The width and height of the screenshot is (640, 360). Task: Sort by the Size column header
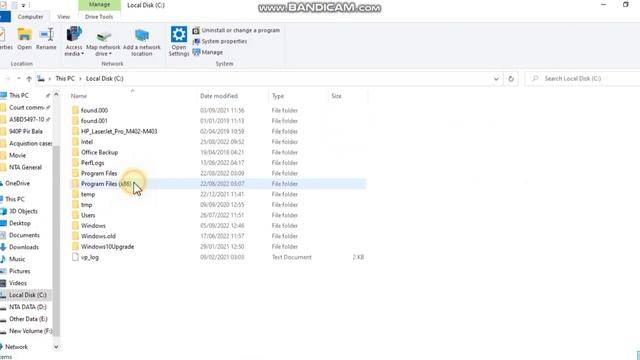336,96
